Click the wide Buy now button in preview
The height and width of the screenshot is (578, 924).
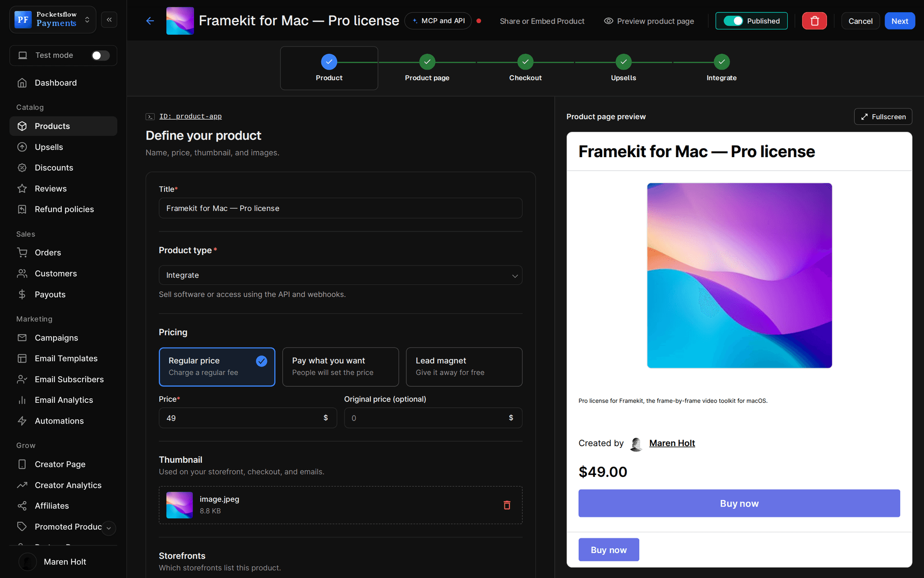coord(739,503)
